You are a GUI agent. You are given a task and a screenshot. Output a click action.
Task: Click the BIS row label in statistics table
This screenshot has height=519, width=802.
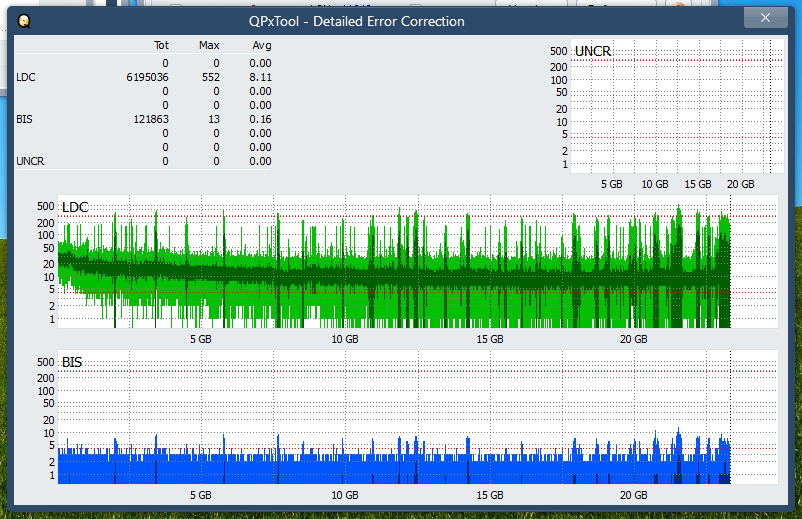24,119
